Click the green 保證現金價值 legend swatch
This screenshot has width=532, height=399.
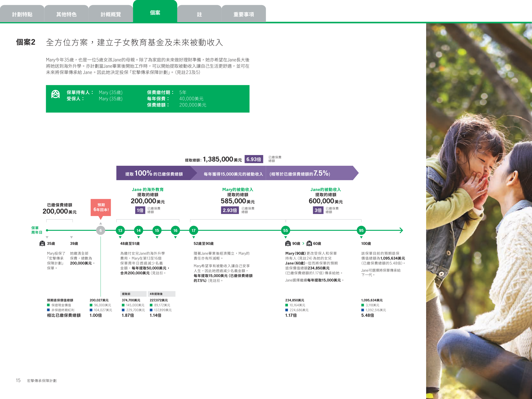(48, 305)
